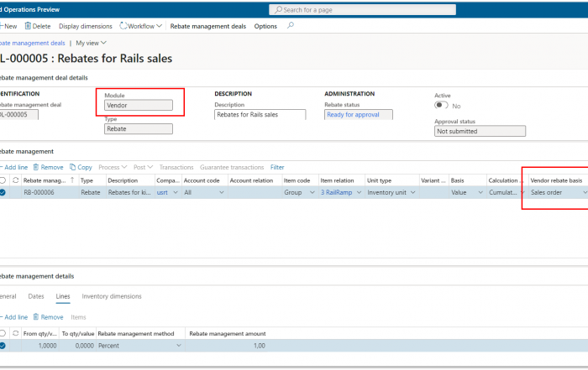
Task: Switch to the General tab
Action: pyautogui.click(x=8, y=296)
